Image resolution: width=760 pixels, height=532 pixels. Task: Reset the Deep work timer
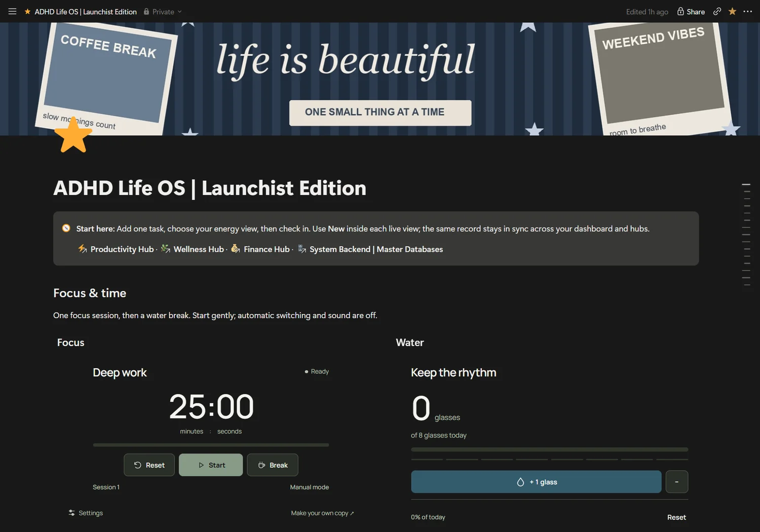(149, 465)
